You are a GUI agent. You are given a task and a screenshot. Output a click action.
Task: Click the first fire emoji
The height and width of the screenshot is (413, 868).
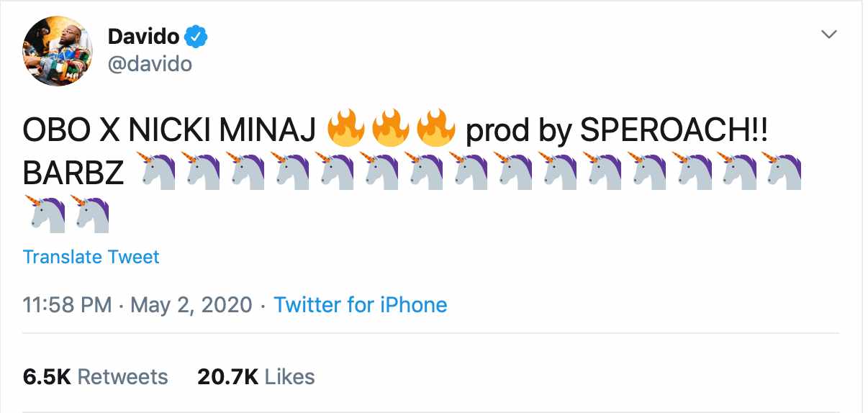click(347, 130)
